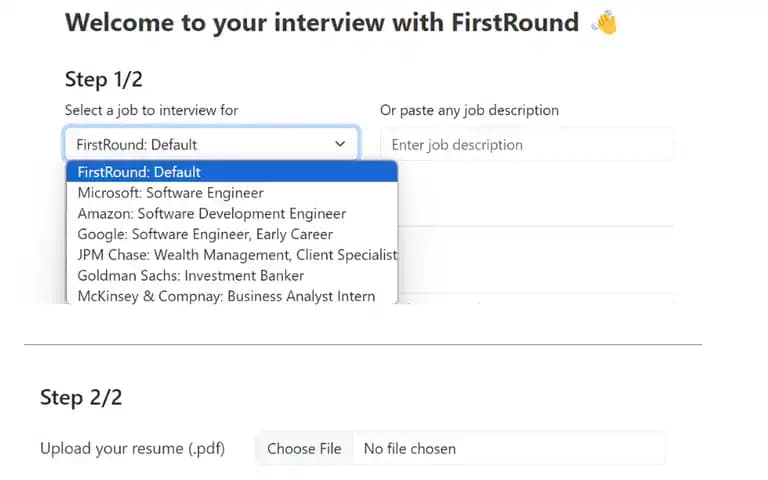The height and width of the screenshot is (480, 768).
Task: Select FirstRound: Default highlighted option
Action: coord(232,172)
